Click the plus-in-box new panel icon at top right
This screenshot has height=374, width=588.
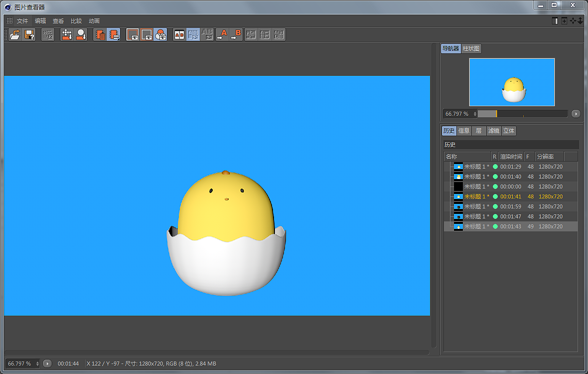tap(564, 21)
